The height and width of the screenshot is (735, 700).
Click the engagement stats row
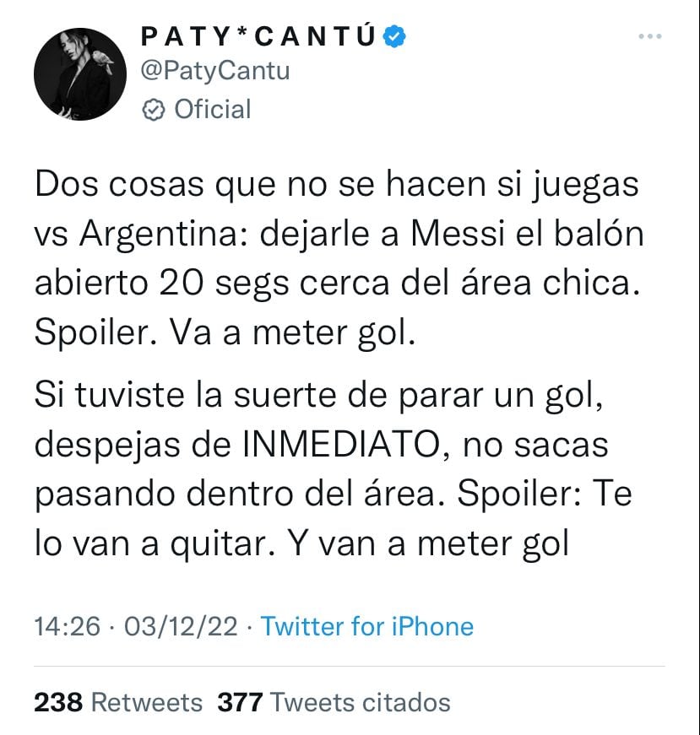(x=253, y=702)
